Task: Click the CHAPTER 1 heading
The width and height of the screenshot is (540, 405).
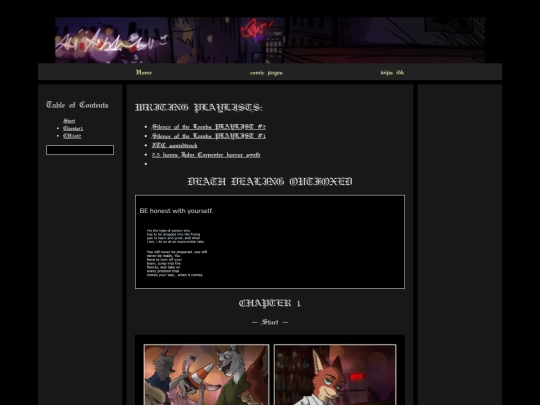Action: [x=270, y=303]
